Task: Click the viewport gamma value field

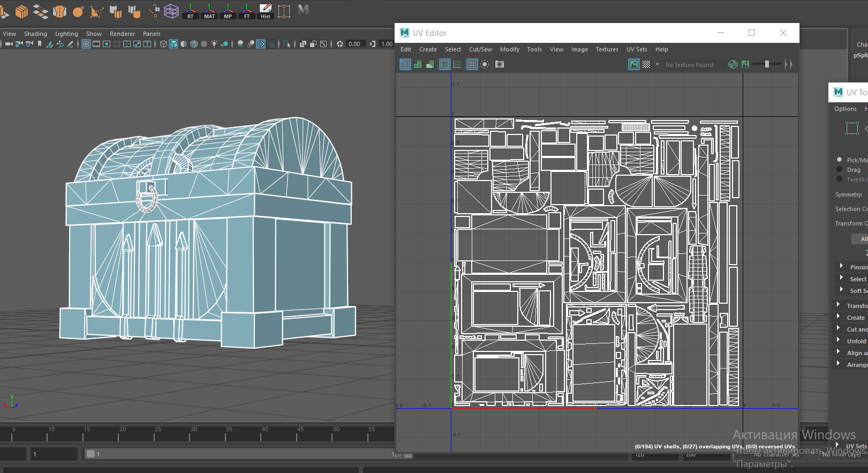Action: (x=387, y=44)
